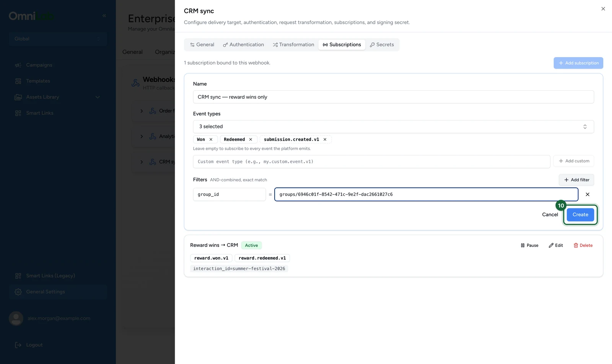The width and height of the screenshot is (612, 364).
Task: Expand the CRM sync webhook row chevron
Action: click(142, 162)
